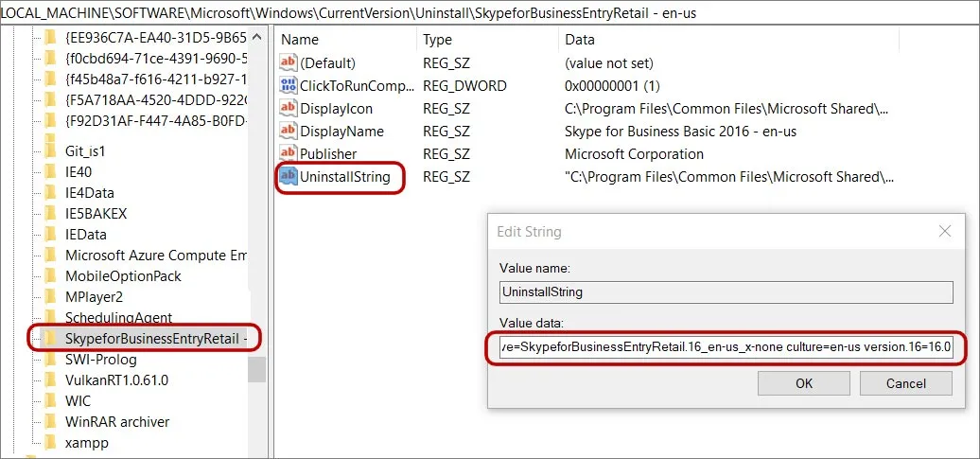Click the 'Skype for Business Basic 2016' data
The height and width of the screenshot is (459, 980).
(681, 132)
